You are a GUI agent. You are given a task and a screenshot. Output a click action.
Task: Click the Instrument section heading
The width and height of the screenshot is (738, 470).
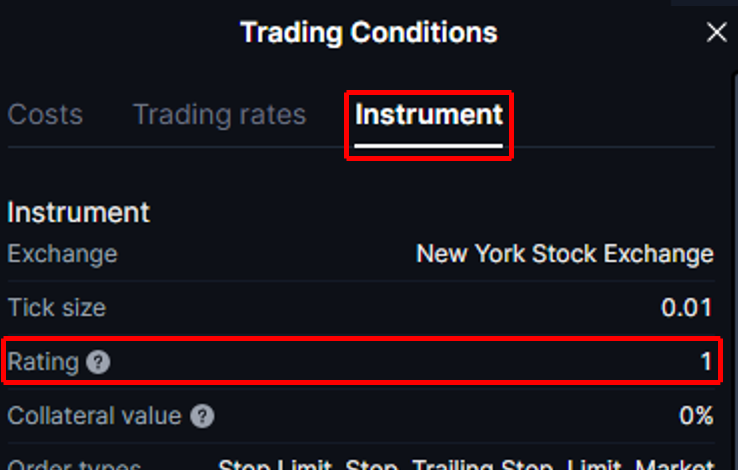(78, 212)
